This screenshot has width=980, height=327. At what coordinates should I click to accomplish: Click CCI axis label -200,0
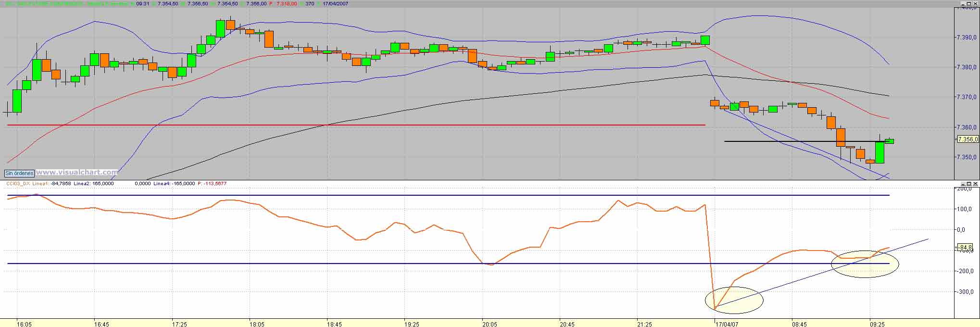(965, 271)
